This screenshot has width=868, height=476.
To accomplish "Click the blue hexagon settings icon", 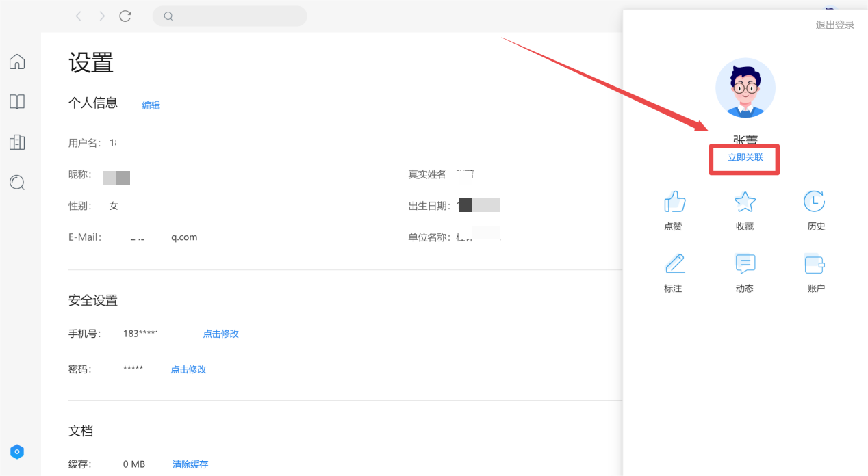I will click(x=17, y=451).
